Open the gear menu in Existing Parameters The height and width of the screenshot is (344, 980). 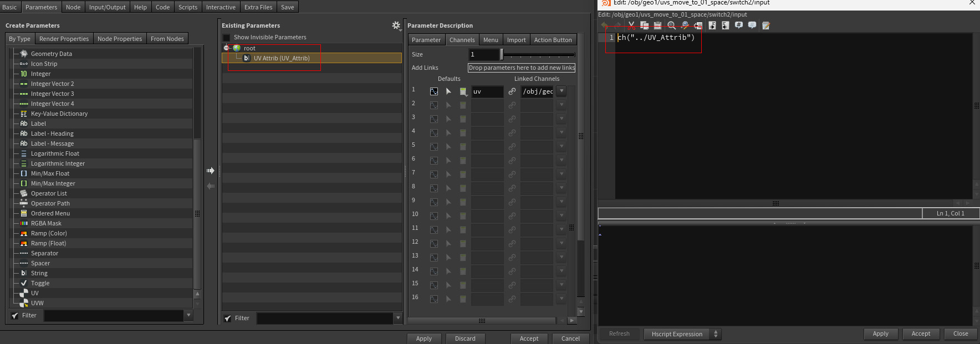(396, 25)
